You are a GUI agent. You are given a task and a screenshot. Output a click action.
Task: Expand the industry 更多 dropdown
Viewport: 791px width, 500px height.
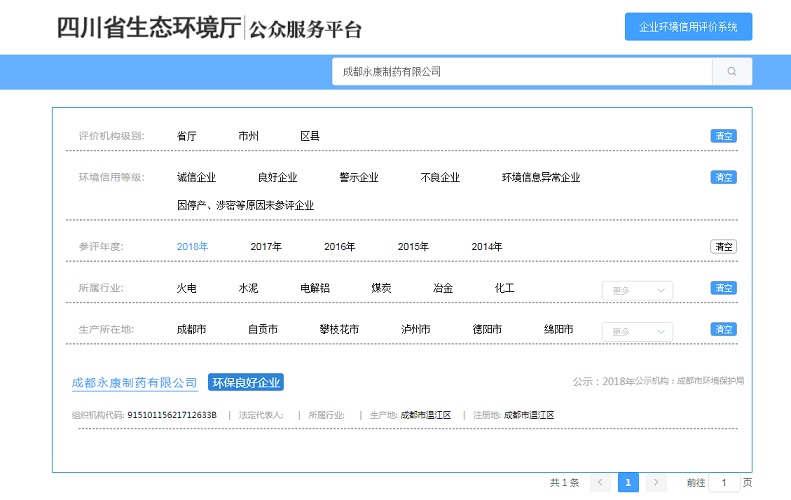pos(637,290)
